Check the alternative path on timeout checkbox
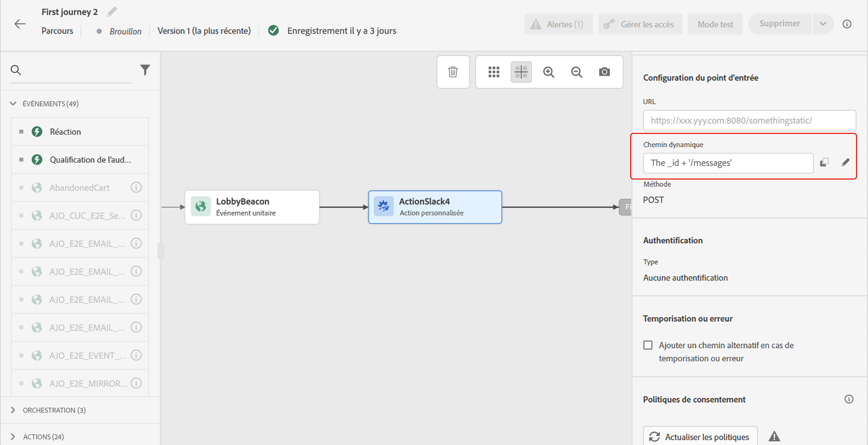The height and width of the screenshot is (445, 868). pos(648,345)
